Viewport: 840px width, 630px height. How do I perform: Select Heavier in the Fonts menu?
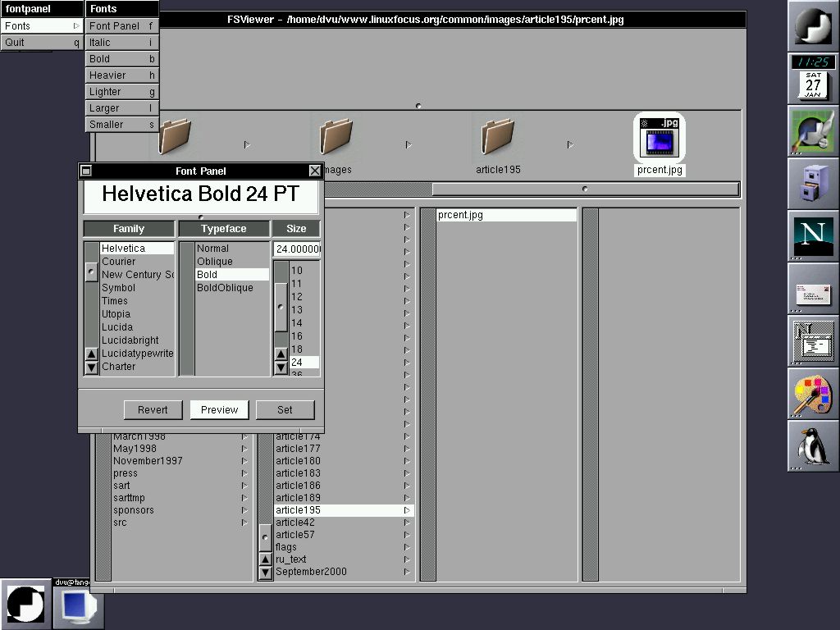(x=121, y=75)
